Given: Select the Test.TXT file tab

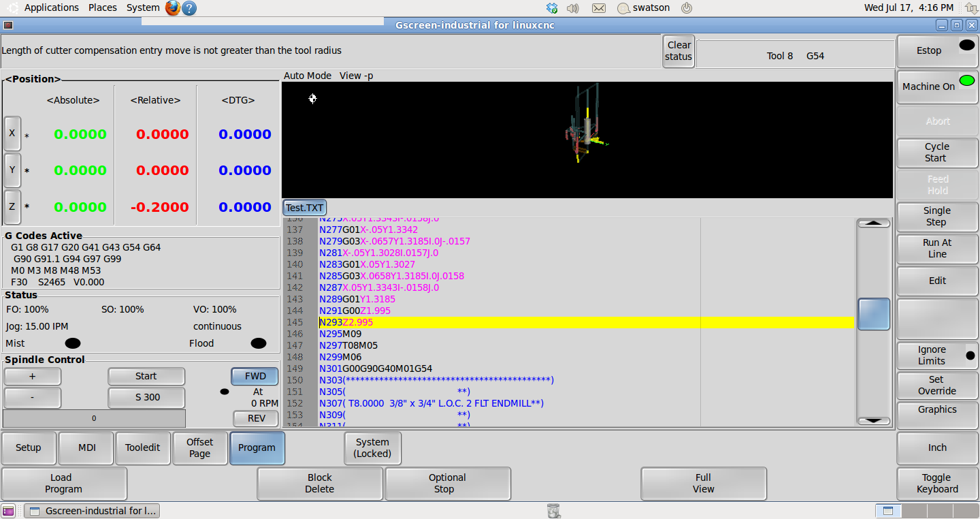Looking at the screenshot, I should click(x=305, y=208).
